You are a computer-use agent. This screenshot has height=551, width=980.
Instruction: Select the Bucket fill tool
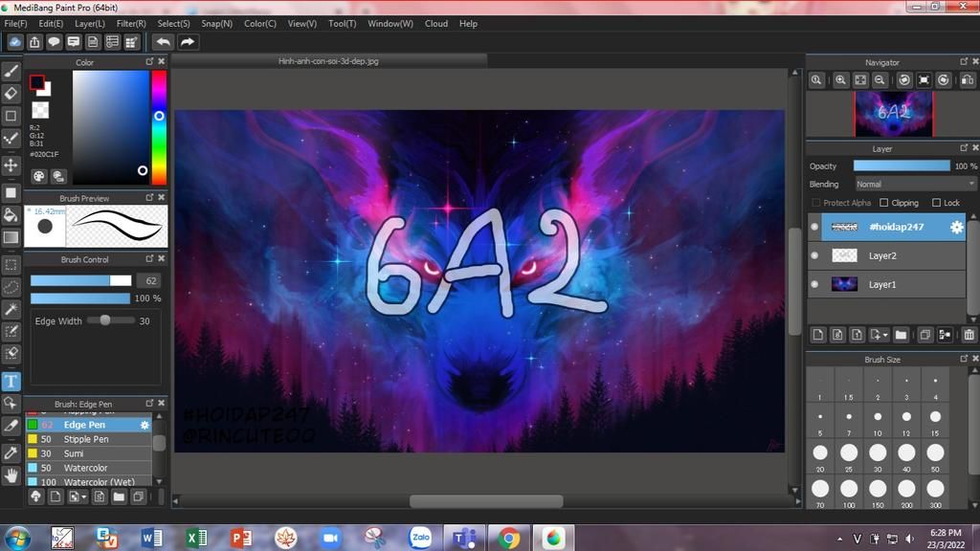(x=11, y=215)
